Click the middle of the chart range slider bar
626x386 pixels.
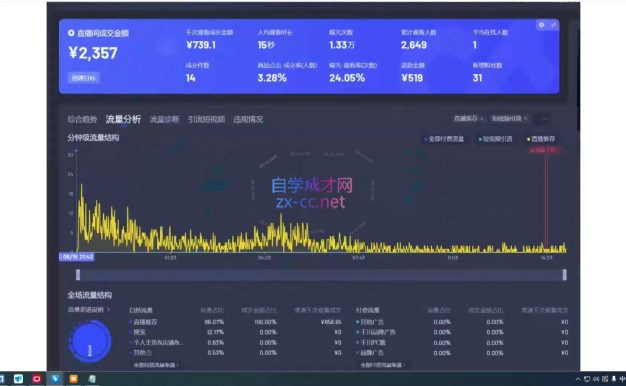[x=321, y=275]
